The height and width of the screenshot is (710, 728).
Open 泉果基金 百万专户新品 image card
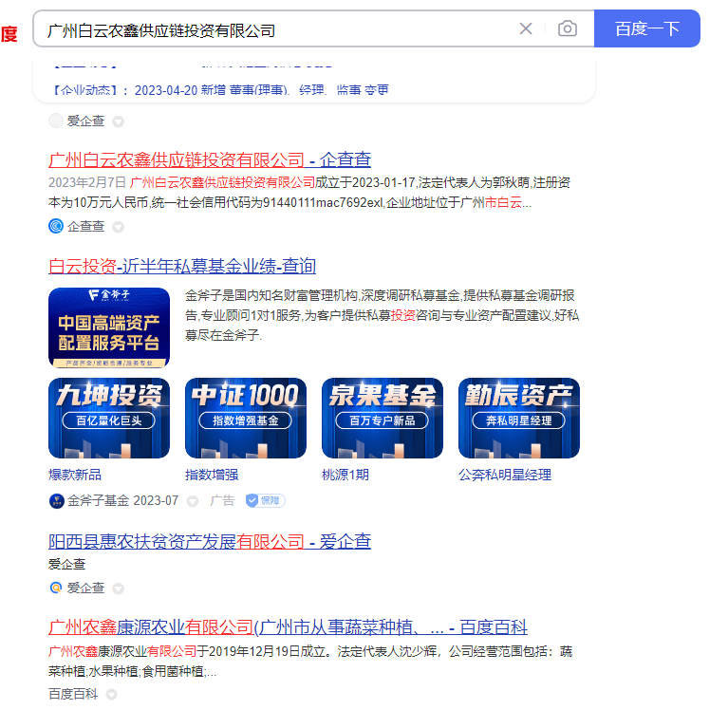(383, 418)
